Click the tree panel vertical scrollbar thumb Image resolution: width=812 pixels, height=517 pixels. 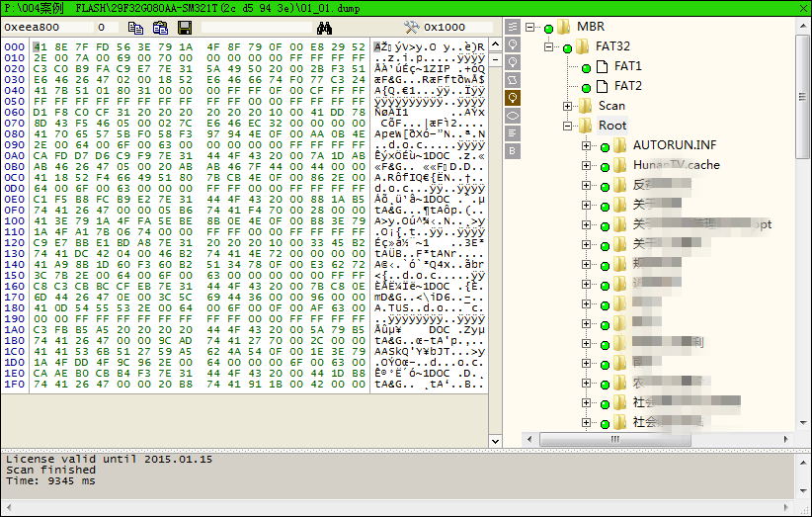(x=803, y=98)
